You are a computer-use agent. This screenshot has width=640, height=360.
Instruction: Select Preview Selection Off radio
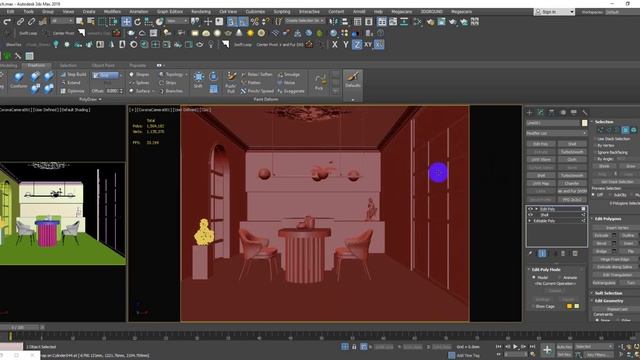click(593, 195)
